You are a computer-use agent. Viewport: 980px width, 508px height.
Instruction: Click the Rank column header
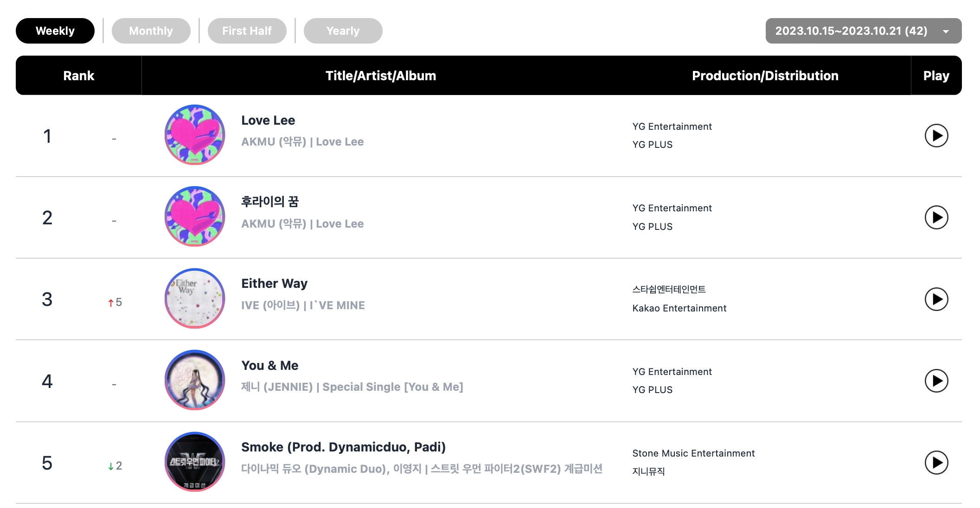click(78, 76)
